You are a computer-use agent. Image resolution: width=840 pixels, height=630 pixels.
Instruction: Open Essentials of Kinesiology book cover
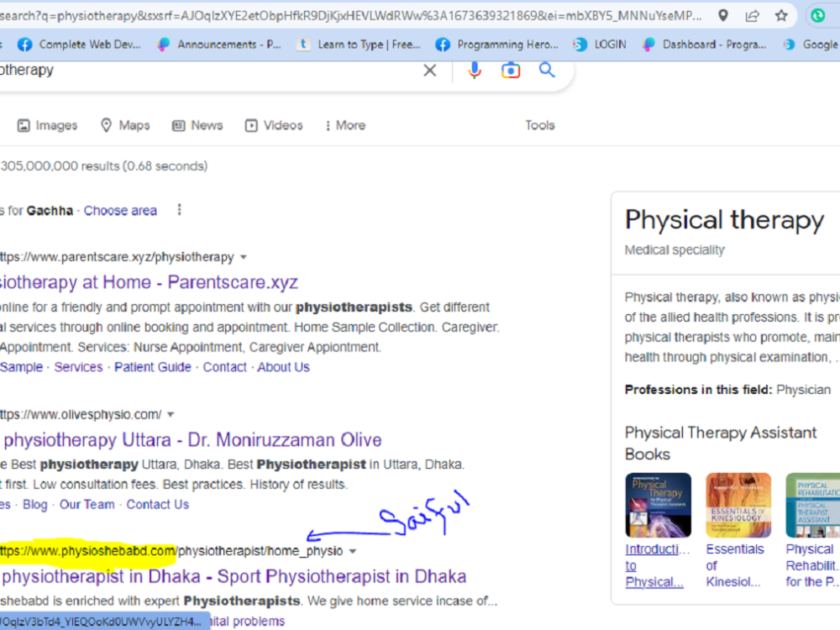(x=738, y=505)
